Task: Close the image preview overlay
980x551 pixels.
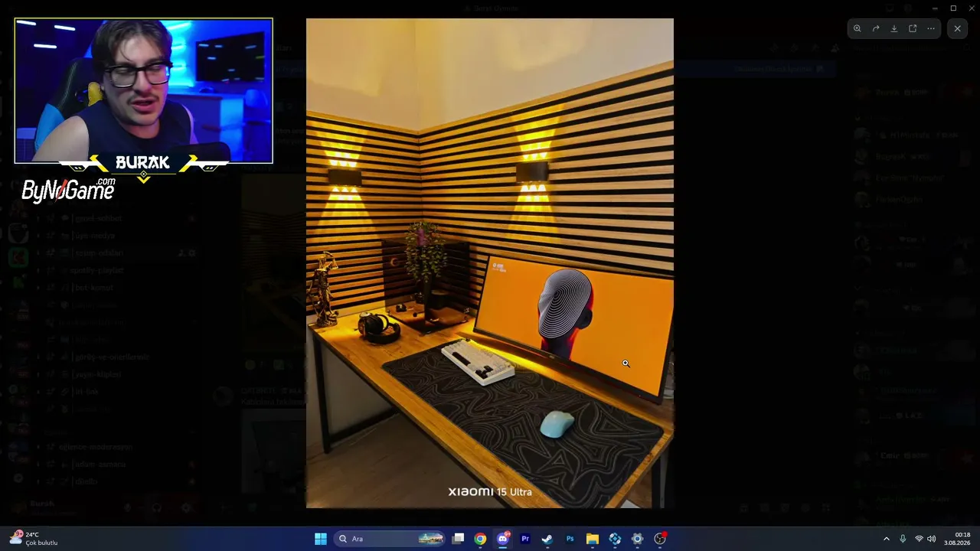Action: (x=957, y=28)
